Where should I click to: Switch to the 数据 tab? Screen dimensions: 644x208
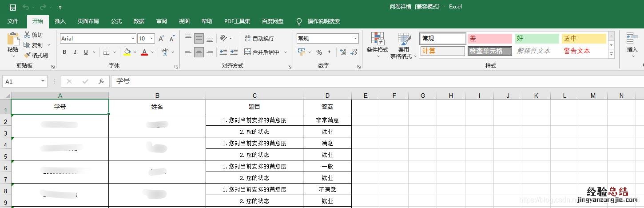(139, 21)
